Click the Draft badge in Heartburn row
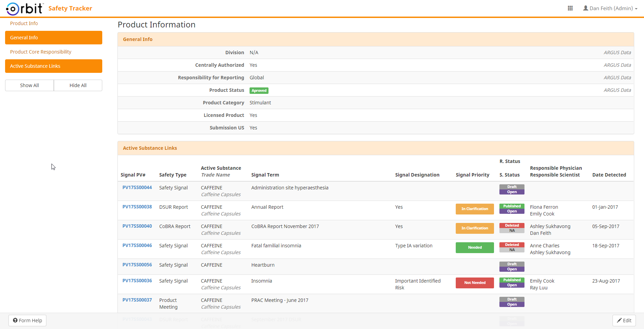This screenshot has width=644, height=329. (x=512, y=264)
